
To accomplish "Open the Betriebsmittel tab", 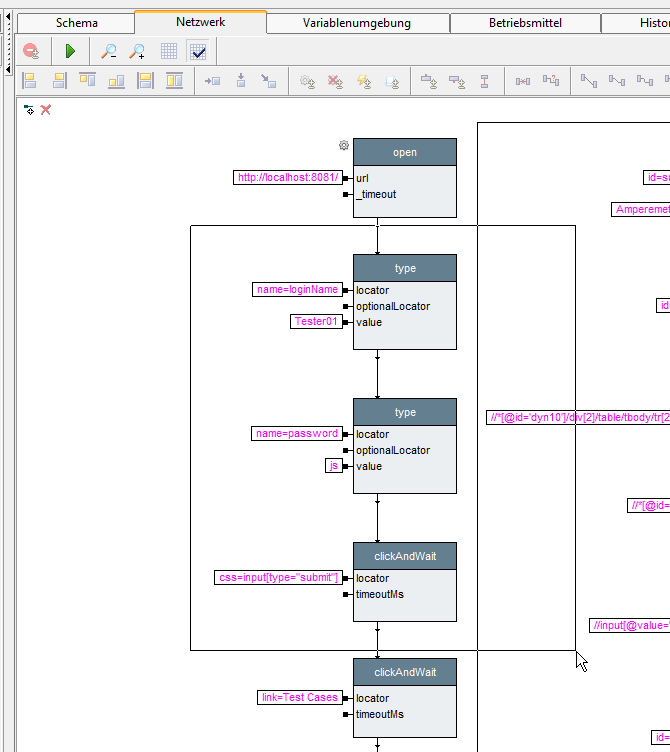I will (525, 22).
